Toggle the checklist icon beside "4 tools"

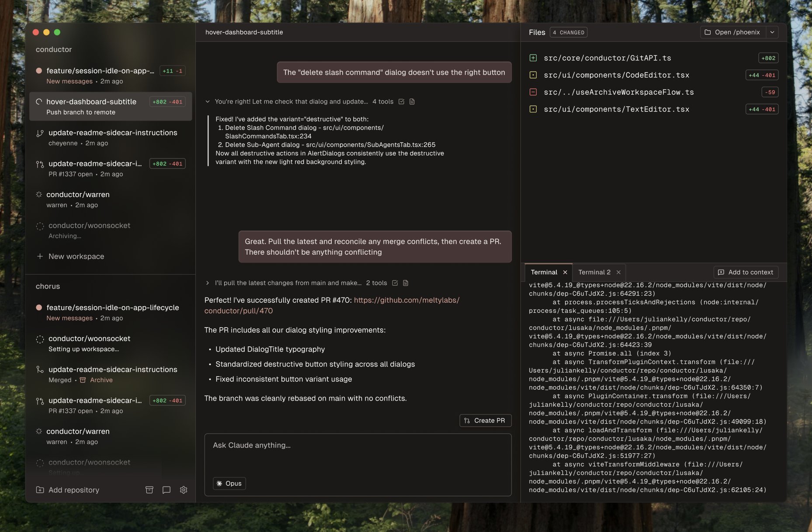[401, 102]
